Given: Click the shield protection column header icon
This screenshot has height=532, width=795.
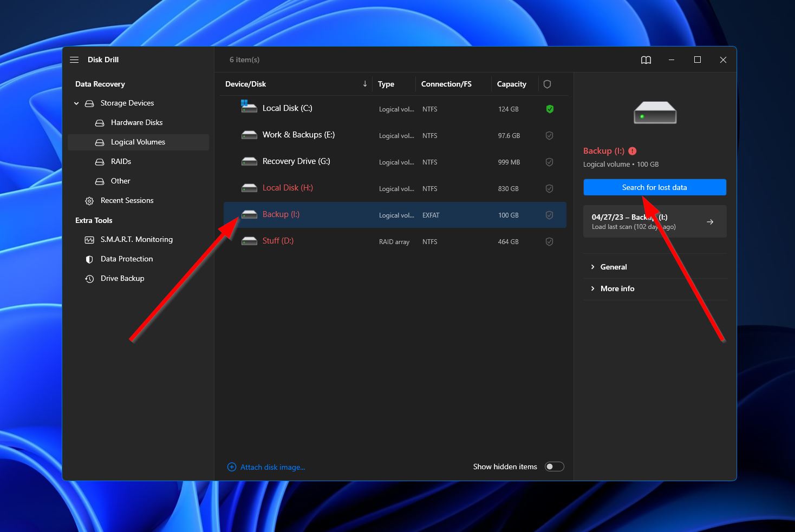Looking at the screenshot, I should (x=547, y=84).
